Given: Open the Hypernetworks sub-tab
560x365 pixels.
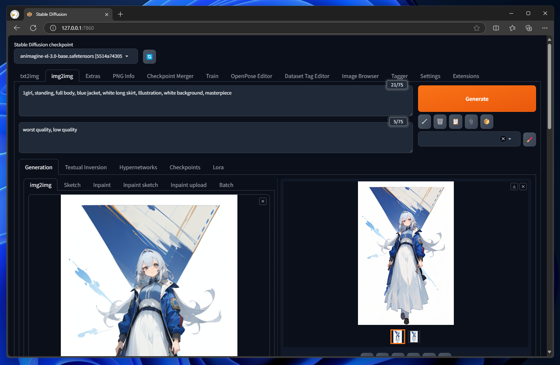Looking at the screenshot, I should [x=138, y=167].
